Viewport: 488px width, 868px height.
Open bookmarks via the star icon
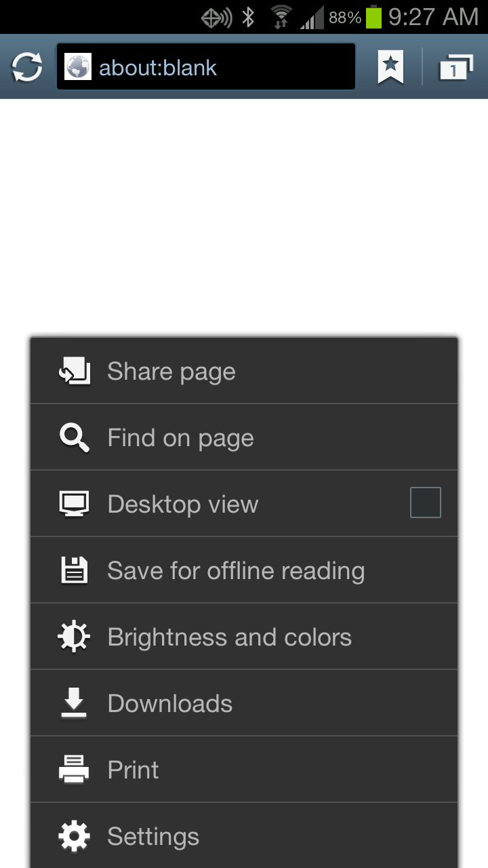click(390, 67)
